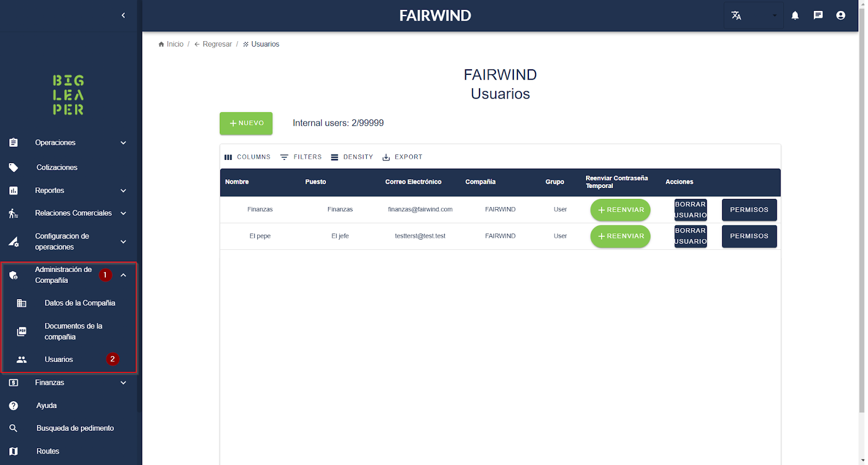Open the FILTERS table option
Viewport: 868px width, 465px height.
(301, 157)
